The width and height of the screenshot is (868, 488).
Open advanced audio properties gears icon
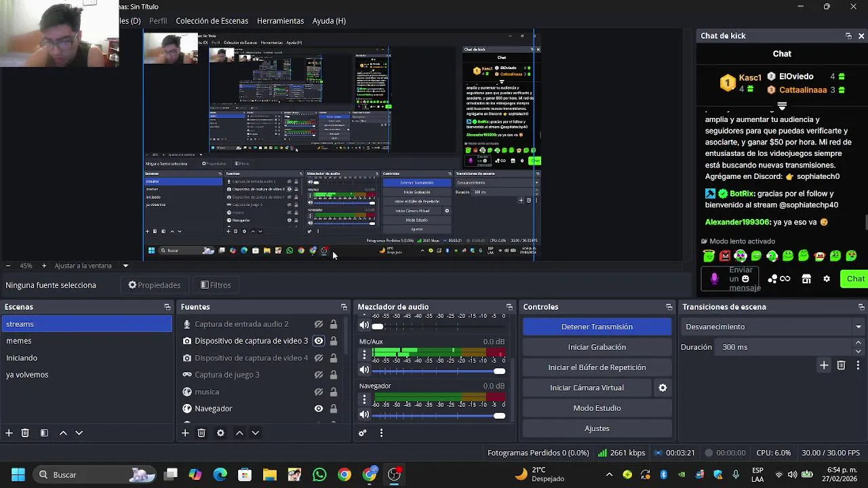pyautogui.click(x=363, y=433)
